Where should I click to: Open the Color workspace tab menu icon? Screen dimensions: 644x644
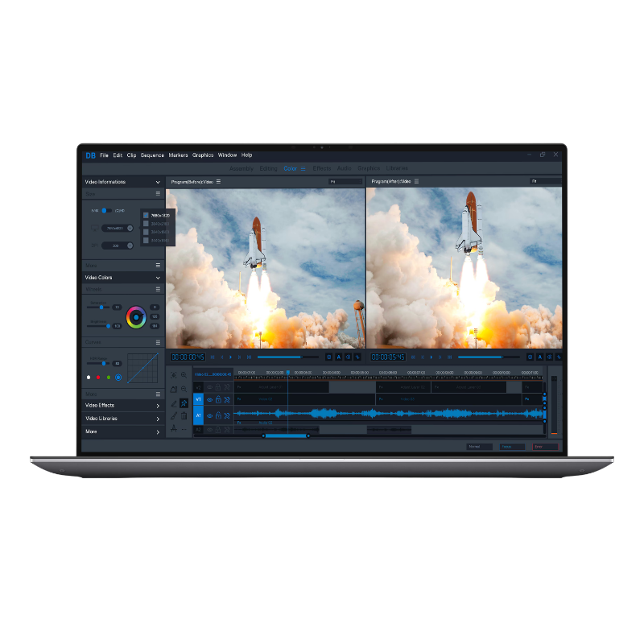(303, 169)
